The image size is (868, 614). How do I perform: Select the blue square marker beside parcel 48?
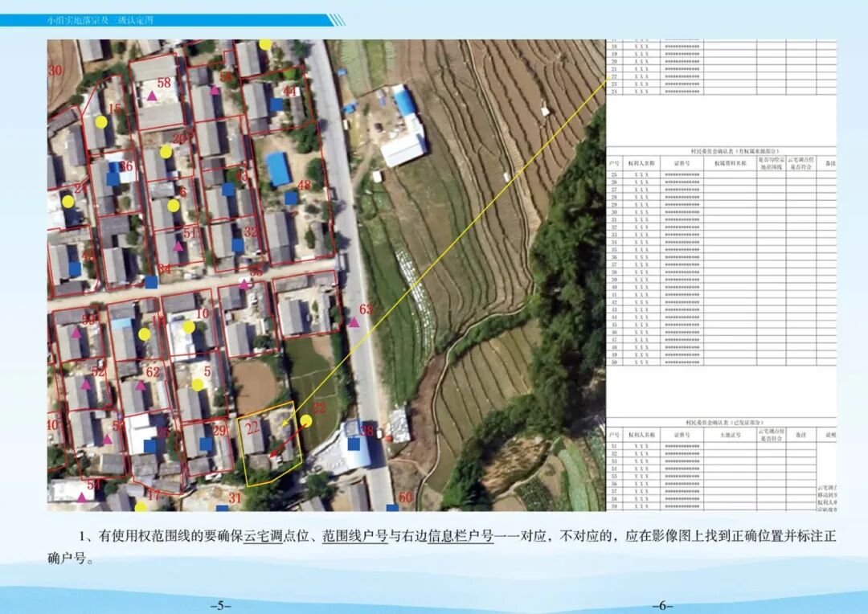pos(290,198)
